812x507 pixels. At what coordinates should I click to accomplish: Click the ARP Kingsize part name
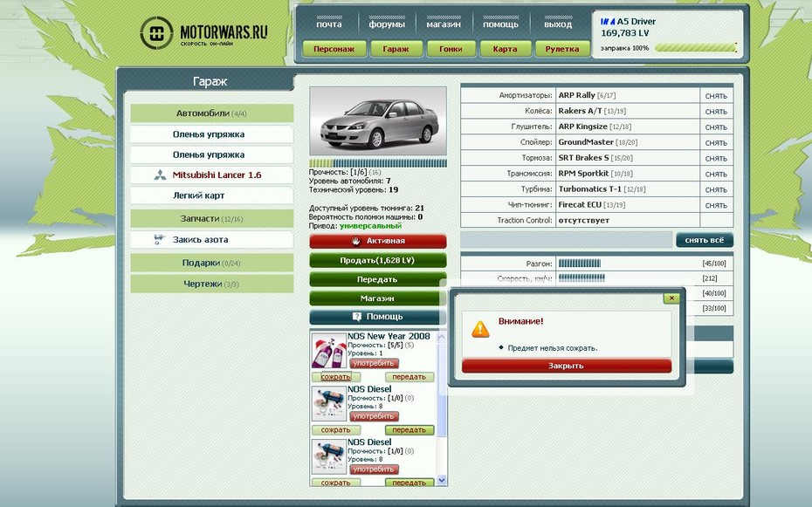(x=582, y=127)
